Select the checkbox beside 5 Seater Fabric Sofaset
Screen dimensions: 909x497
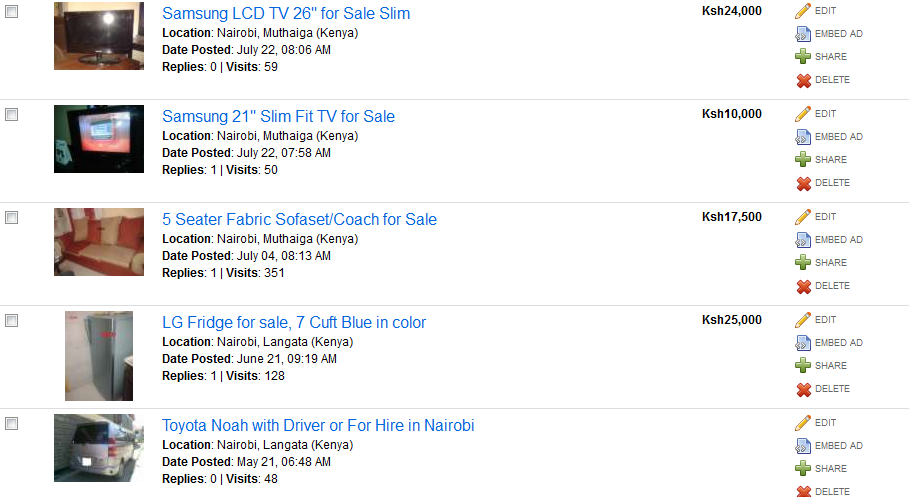point(12,218)
